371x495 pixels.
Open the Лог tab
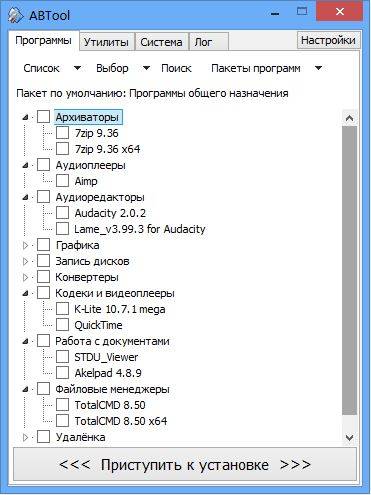coord(209,42)
